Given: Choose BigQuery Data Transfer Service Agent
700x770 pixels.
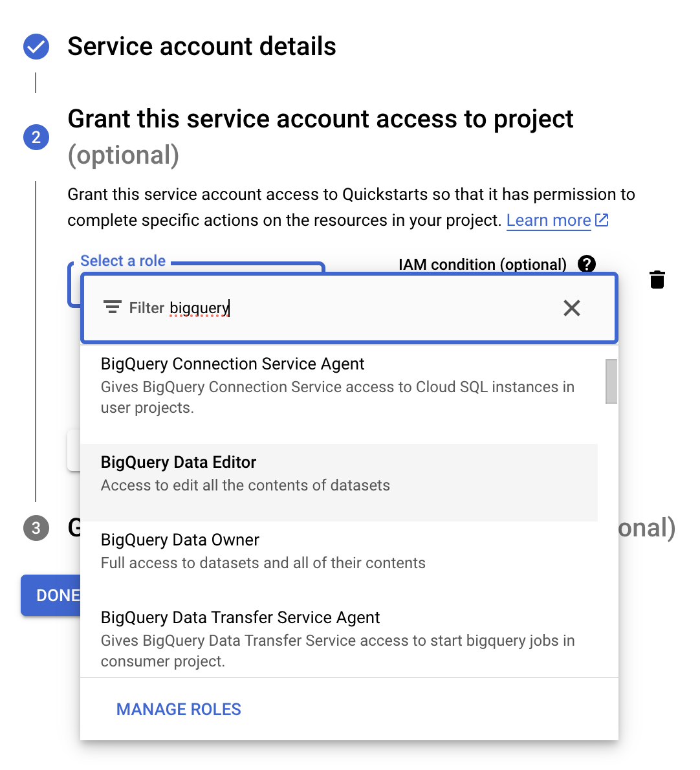Looking at the screenshot, I should [259, 638].
